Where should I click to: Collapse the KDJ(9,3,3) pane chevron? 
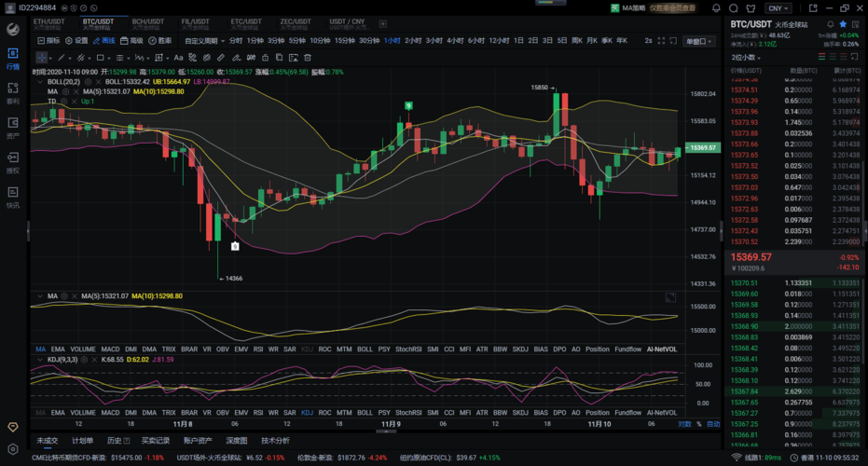[x=40, y=360]
